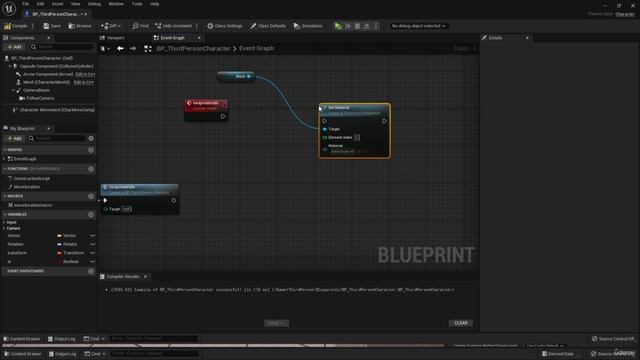The height and width of the screenshot is (360, 640).
Task: Open the Diff dropdown
Action: [111, 26]
